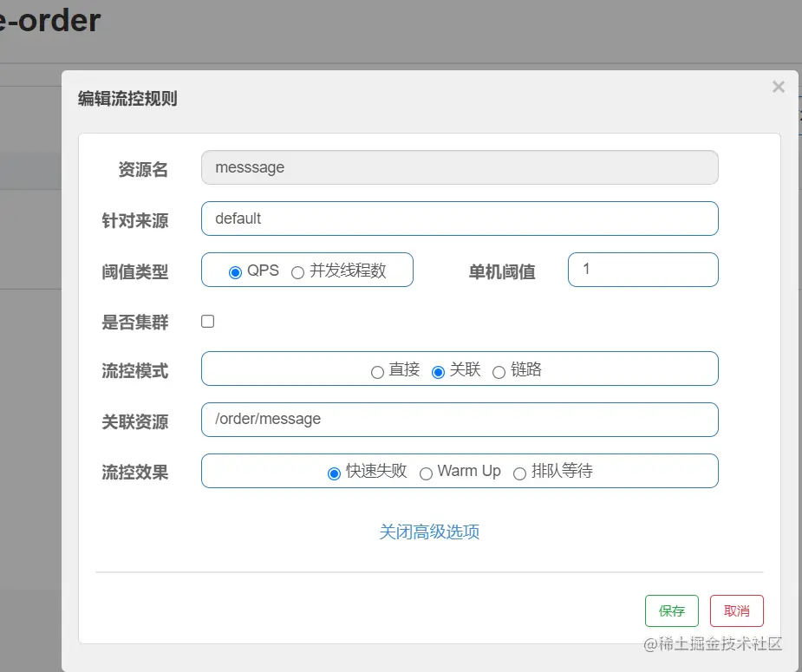Click the 关联资源 label
The height and width of the screenshot is (672, 802).
pyautogui.click(x=135, y=422)
